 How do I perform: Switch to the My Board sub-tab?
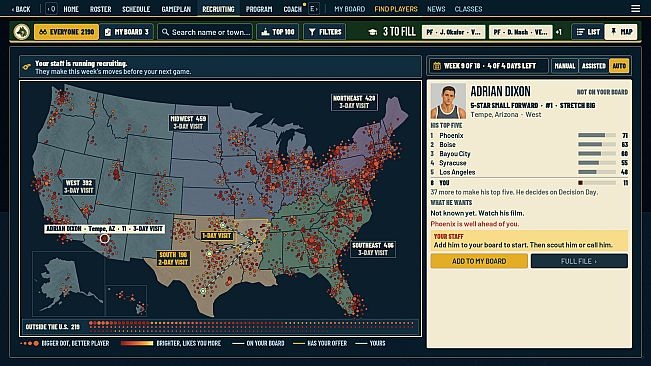350,9
